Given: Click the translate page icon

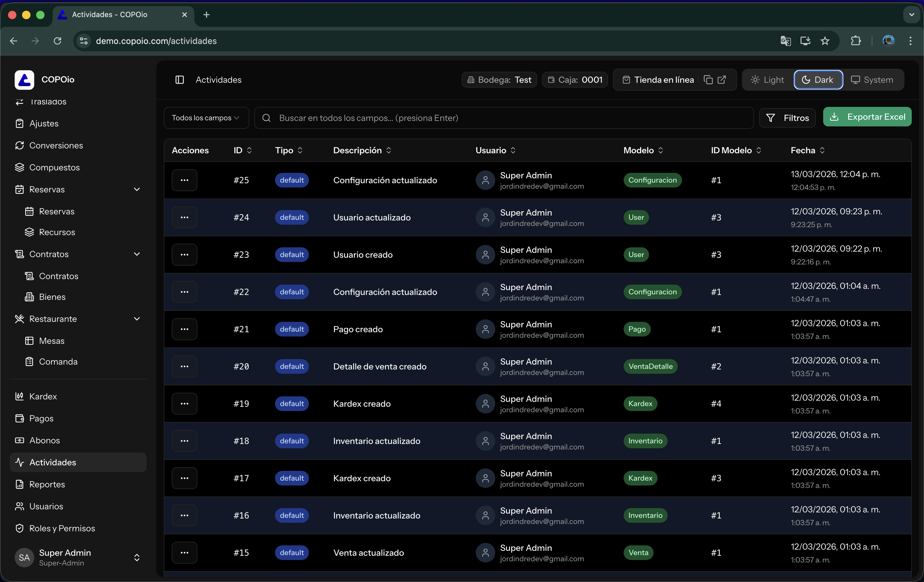Looking at the screenshot, I should point(786,41).
